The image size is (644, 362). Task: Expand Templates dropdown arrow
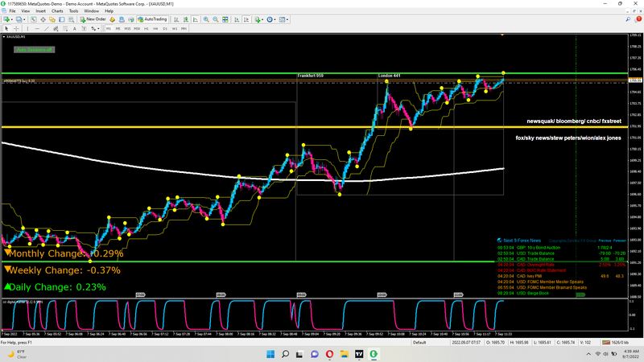[x=287, y=19]
